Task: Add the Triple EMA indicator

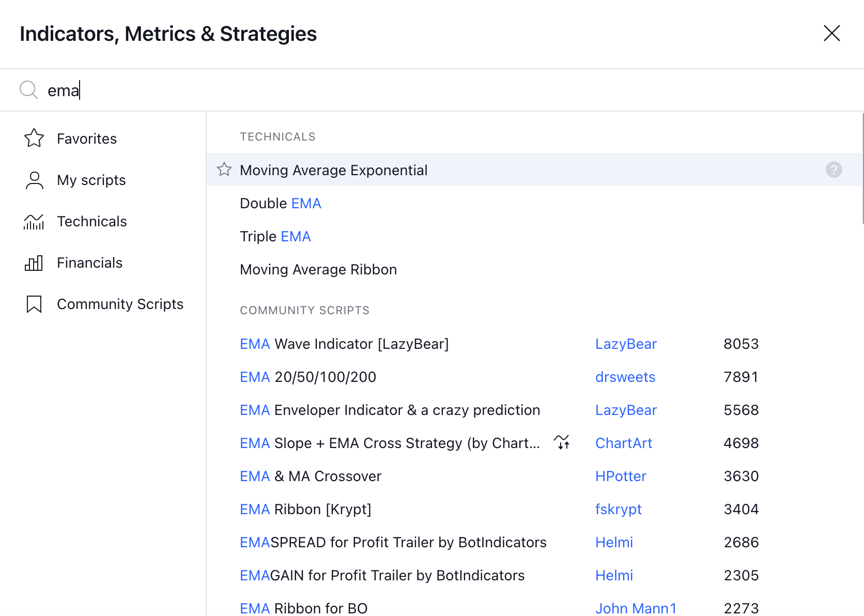Action: tap(275, 236)
